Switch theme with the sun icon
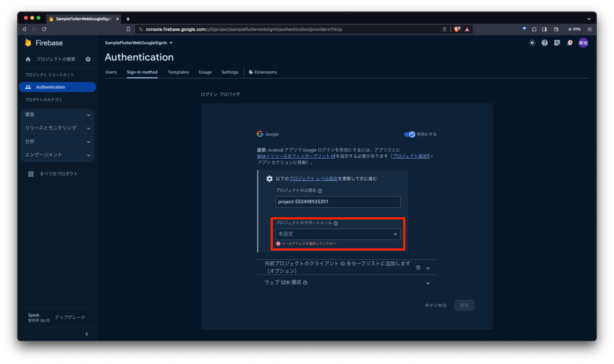Screen dimensions: 614x364 (532, 43)
